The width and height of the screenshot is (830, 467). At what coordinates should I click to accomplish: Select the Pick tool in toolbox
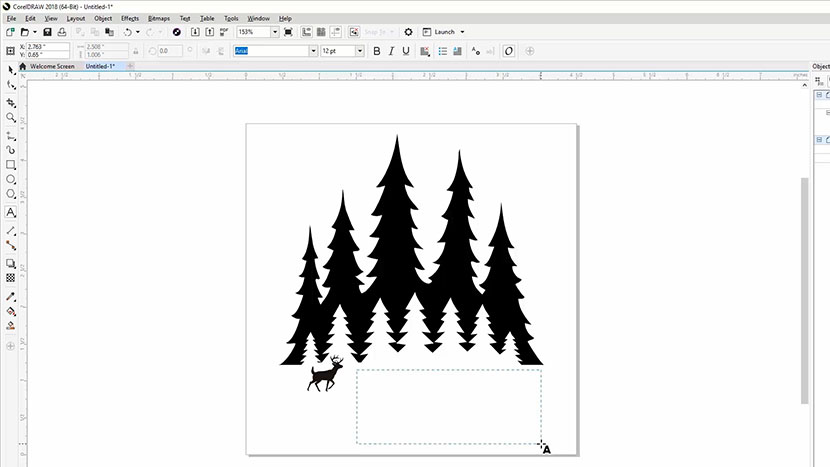[11, 70]
